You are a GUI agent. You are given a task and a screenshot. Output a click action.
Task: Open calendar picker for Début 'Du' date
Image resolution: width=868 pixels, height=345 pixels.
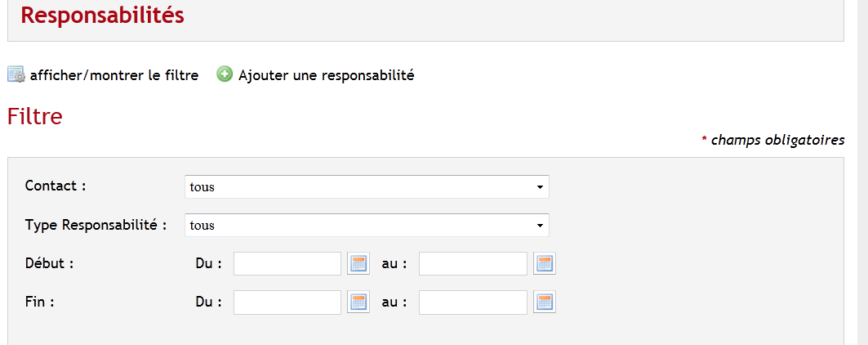358,263
